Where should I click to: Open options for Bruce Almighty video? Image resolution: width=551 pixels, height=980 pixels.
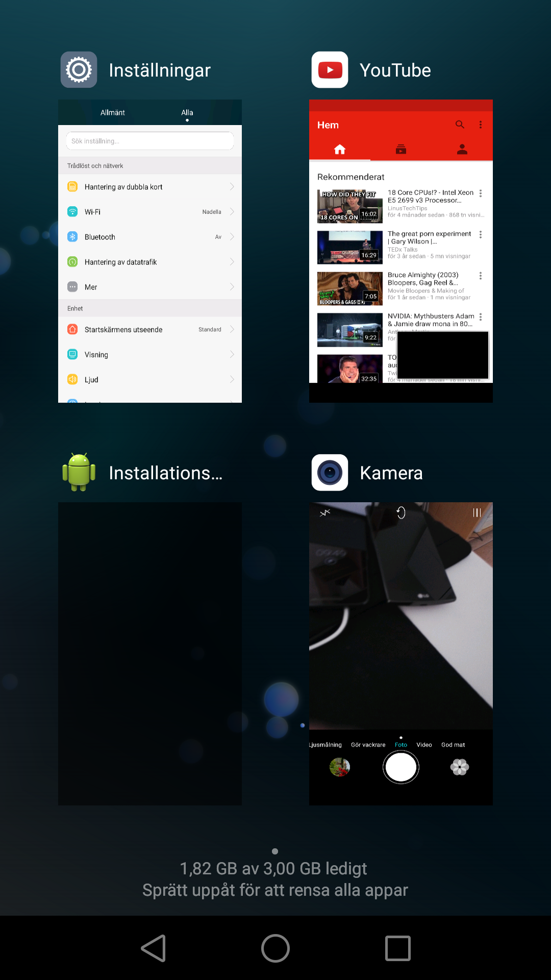click(481, 276)
